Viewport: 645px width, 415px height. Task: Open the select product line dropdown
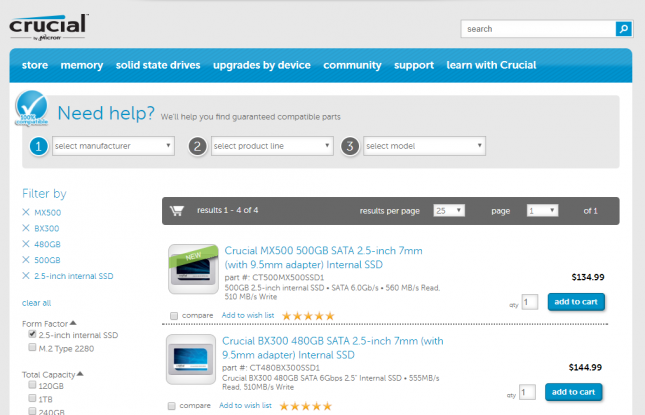coord(272,146)
